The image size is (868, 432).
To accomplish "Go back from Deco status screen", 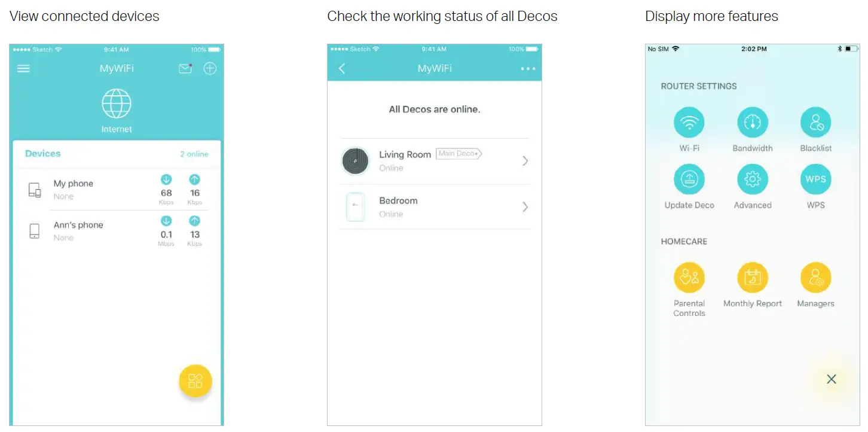I will pos(342,69).
